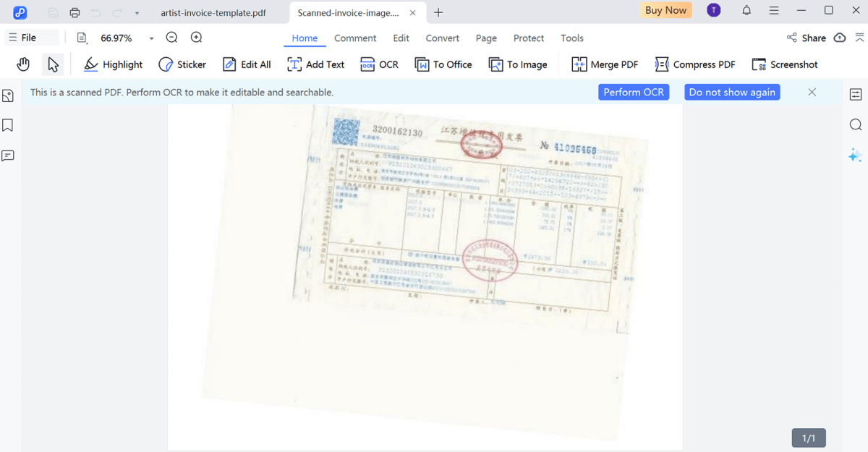Select the Hand tool
Image resolution: width=868 pixels, height=452 pixels.
22,64
